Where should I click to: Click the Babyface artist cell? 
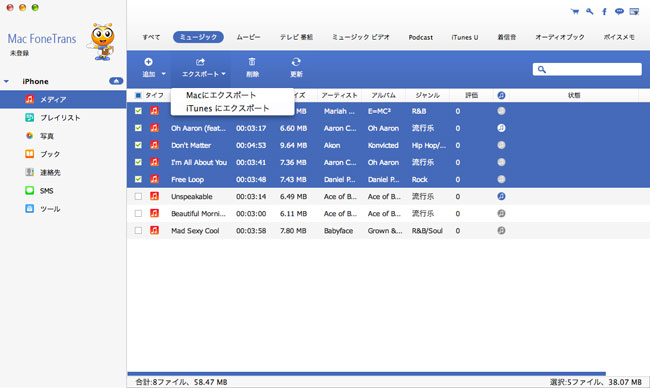tap(338, 230)
